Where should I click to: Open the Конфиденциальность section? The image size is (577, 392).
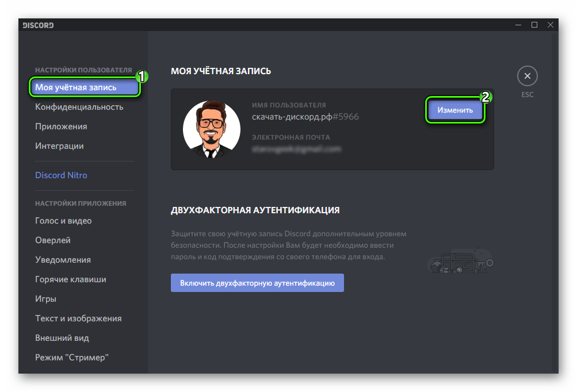coord(79,107)
